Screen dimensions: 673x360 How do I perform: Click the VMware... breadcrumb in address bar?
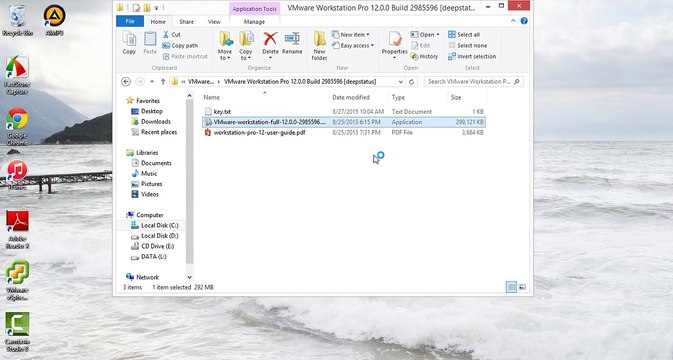coord(200,82)
